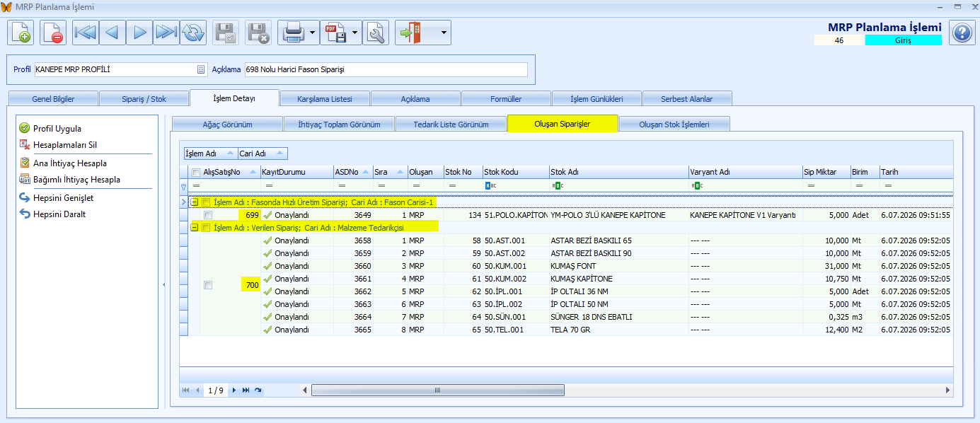Open the help question mark icon
This screenshot has height=423, width=980.
click(962, 33)
